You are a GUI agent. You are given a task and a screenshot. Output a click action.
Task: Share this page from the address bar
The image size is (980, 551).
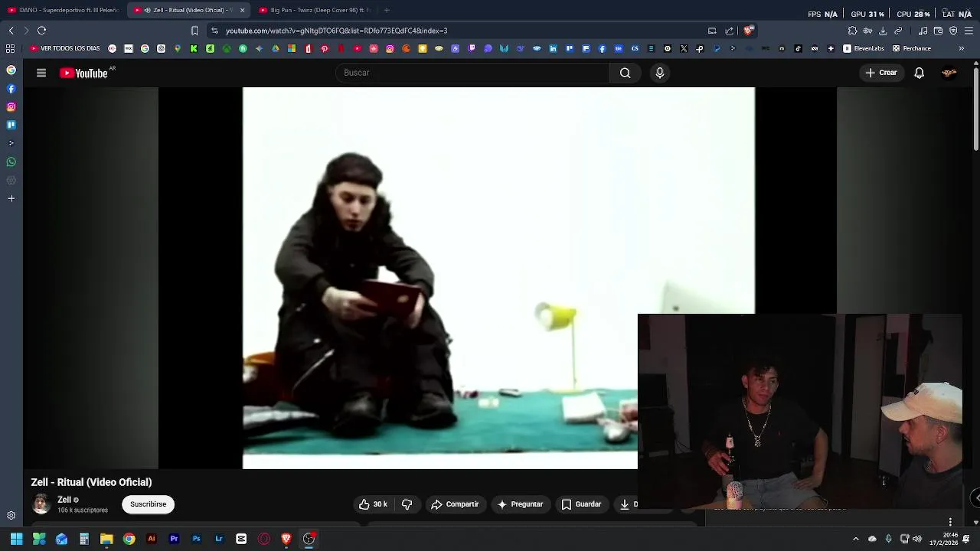pos(730,31)
